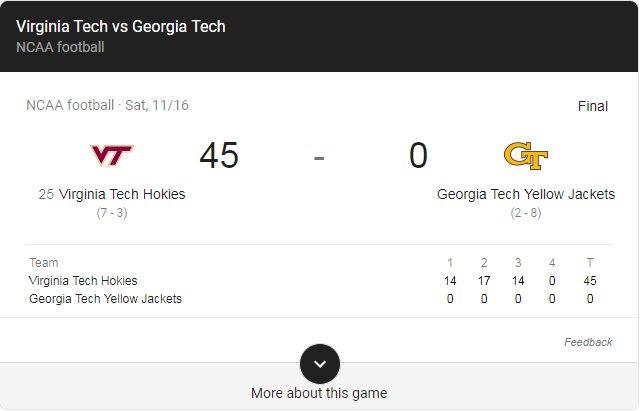Image resolution: width=640 pixels, height=411 pixels.
Task: Expand the round chevron-down button
Action: (x=320, y=364)
